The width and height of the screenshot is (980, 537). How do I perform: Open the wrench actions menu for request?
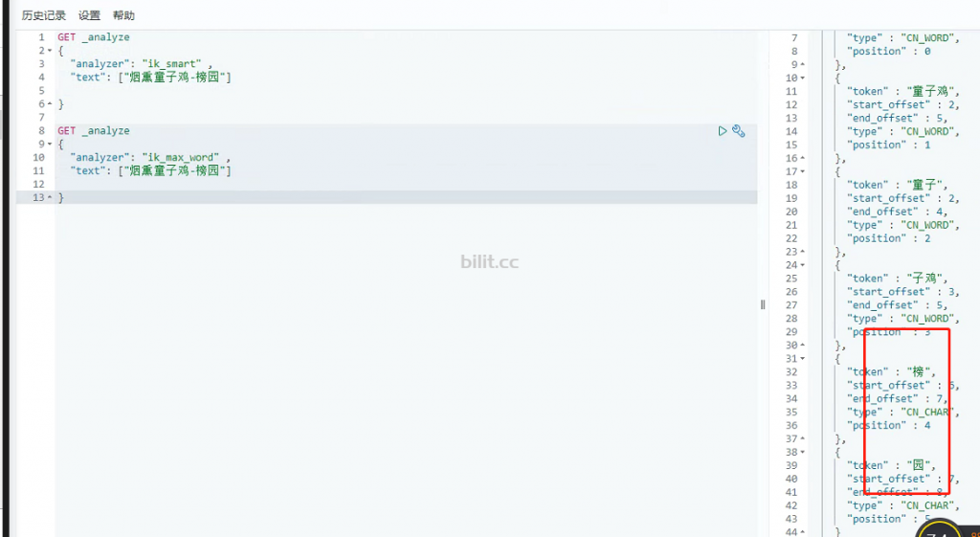[x=738, y=130]
